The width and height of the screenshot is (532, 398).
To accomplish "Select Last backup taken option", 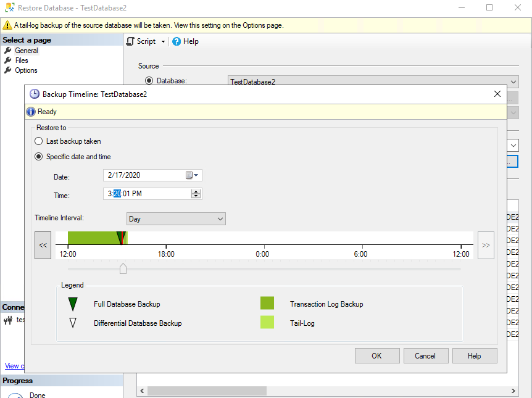I will [39, 141].
